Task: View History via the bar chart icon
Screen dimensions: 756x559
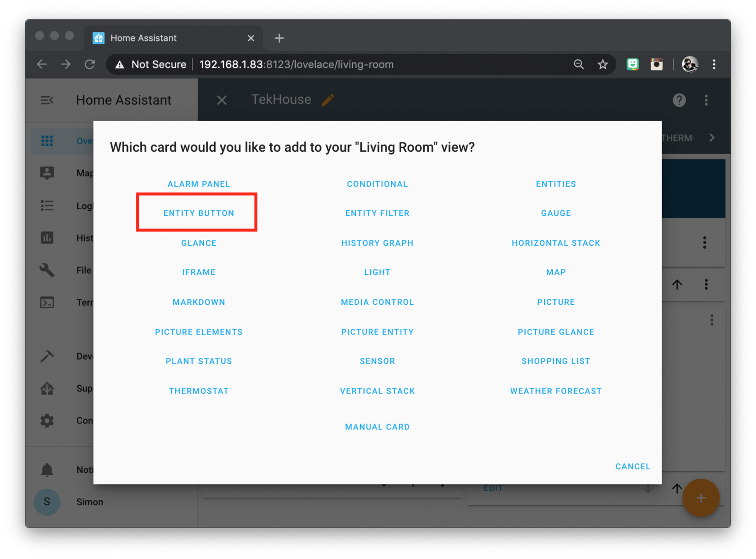Action: (47, 238)
